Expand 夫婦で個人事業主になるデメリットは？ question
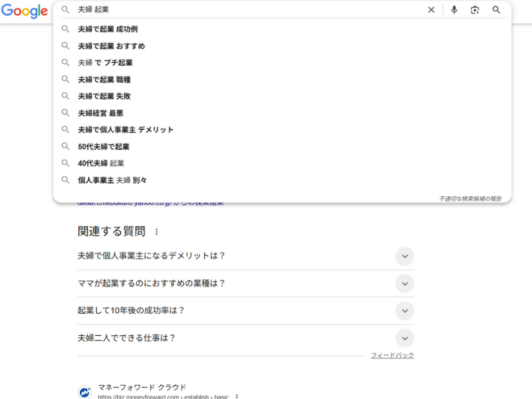This screenshot has height=399, width=532. (404, 256)
